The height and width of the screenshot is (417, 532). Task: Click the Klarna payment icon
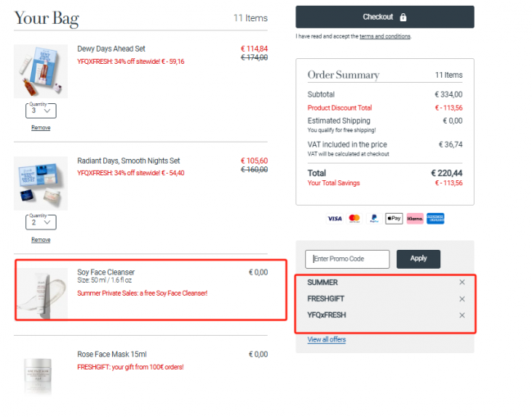click(415, 219)
